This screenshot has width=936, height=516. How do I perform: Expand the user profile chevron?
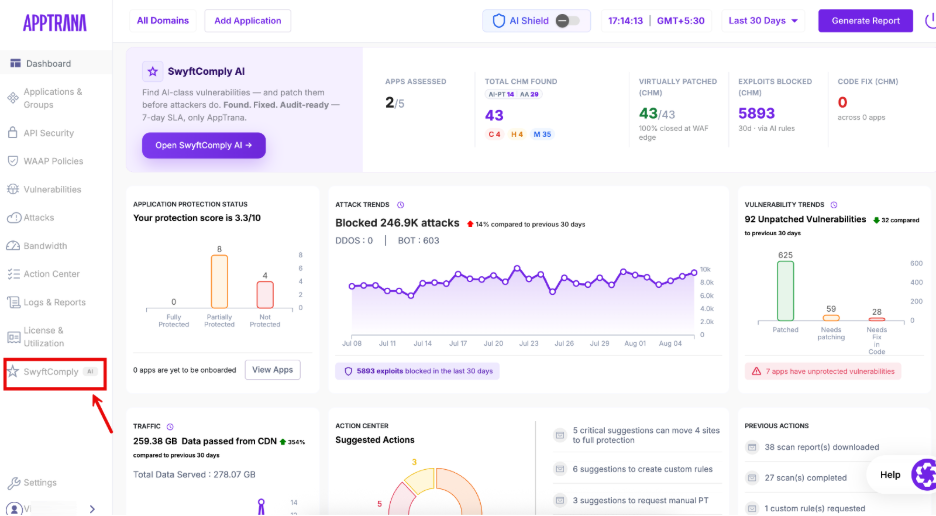(92, 509)
